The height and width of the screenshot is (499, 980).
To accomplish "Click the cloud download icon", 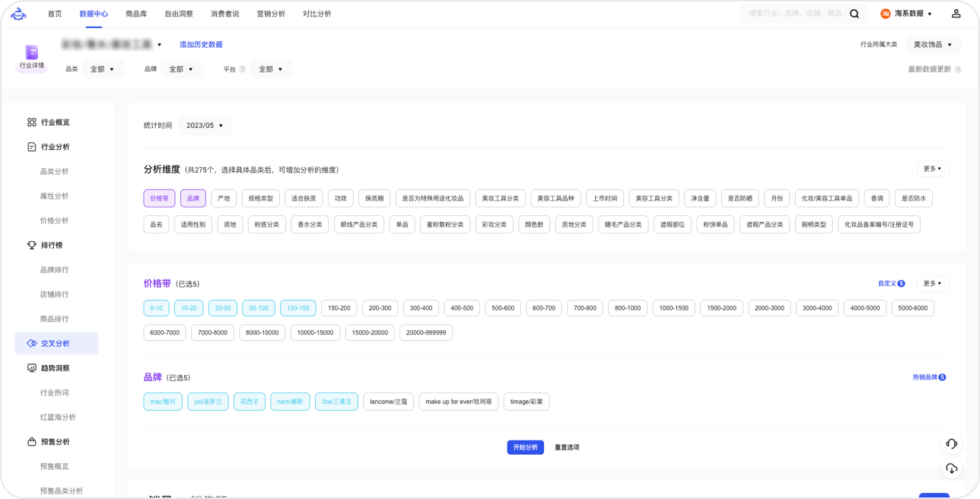I will pos(951,469).
